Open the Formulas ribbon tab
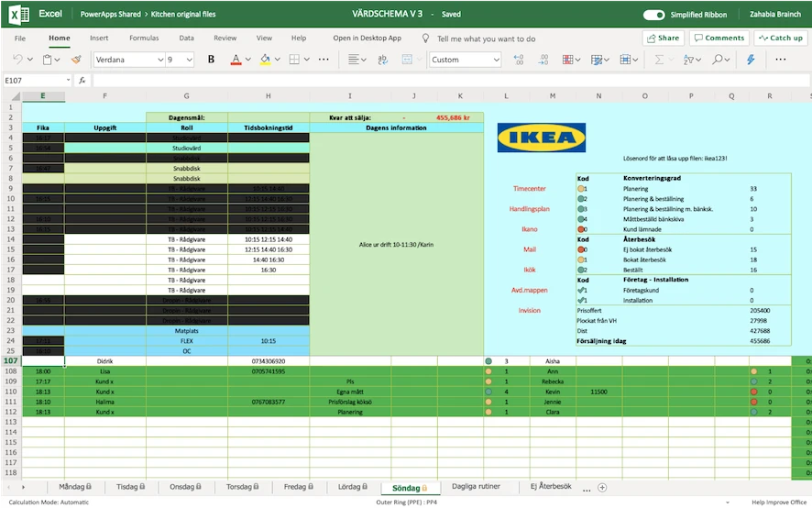The width and height of the screenshot is (812, 508). point(144,39)
